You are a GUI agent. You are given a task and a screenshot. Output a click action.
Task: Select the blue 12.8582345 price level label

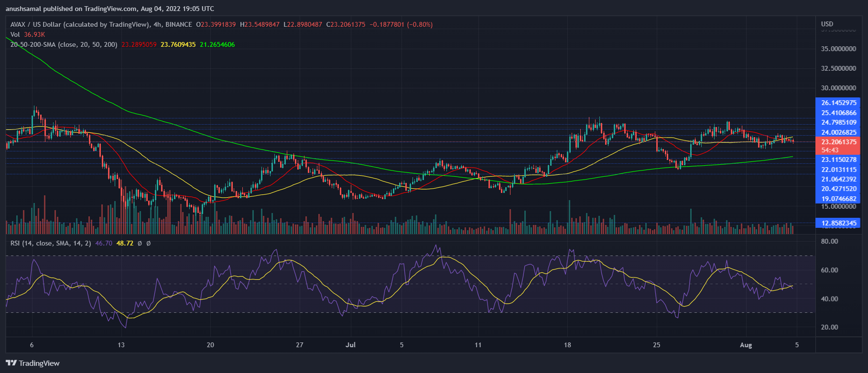click(x=838, y=223)
